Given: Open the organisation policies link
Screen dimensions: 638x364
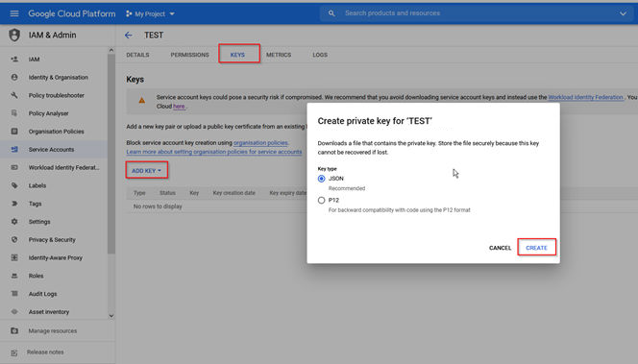Looking at the screenshot, I should [x=260, y=143].
